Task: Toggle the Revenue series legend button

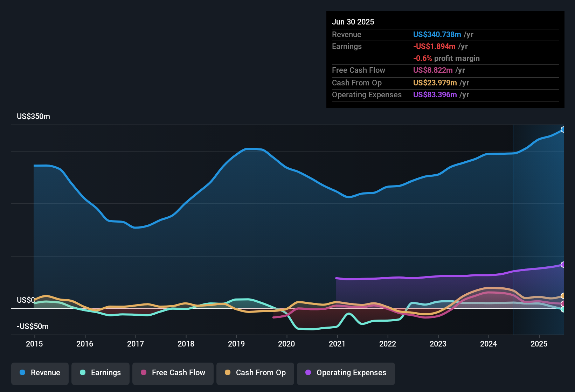Action: (40, 373)
